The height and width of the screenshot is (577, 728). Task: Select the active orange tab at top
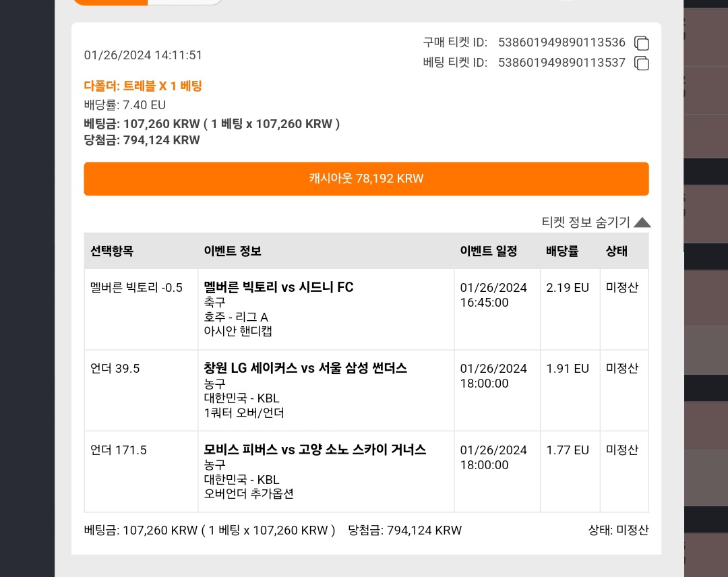[111, 2]
